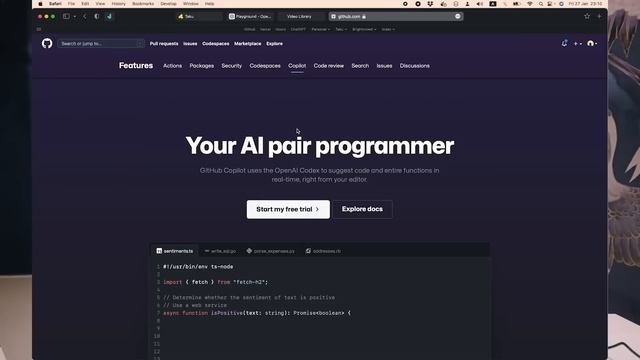The height and width of the screenshot is (360, 640).
Task: Open Pull requests in top navigation
Action: [164, 44]
